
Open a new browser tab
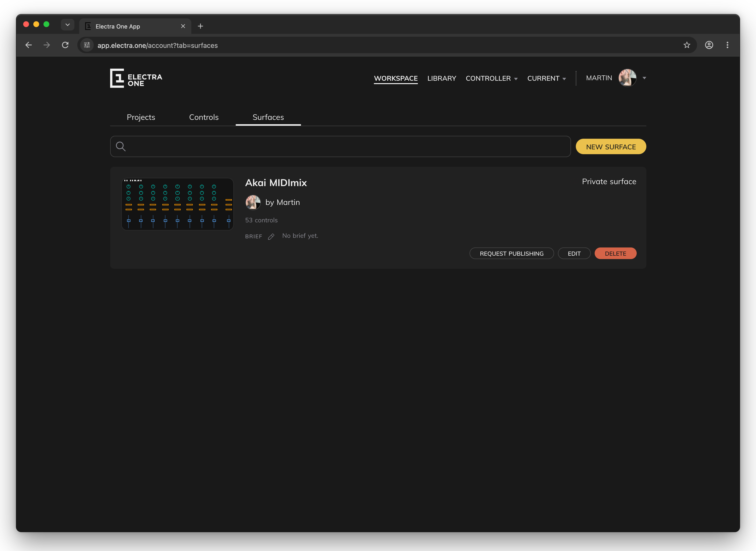(200, 26)
